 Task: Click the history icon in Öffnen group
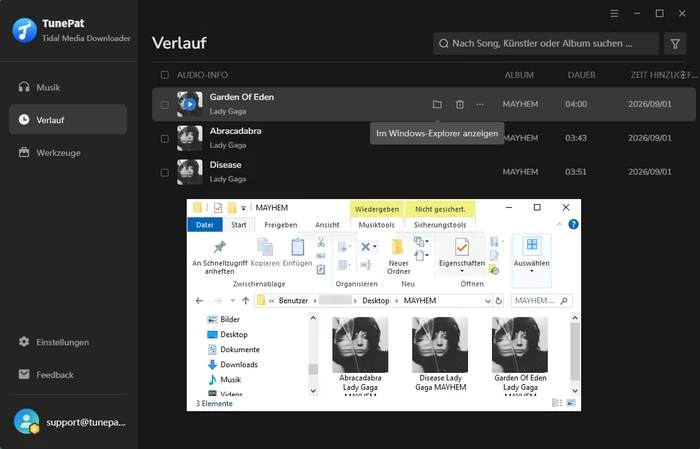[x=494, y=270]
